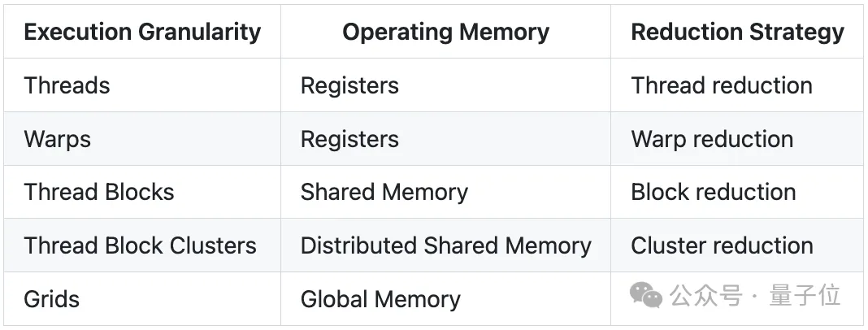Click the 公众号 watermark text
This screenshot has width=868, height=330.
point(705,296)
